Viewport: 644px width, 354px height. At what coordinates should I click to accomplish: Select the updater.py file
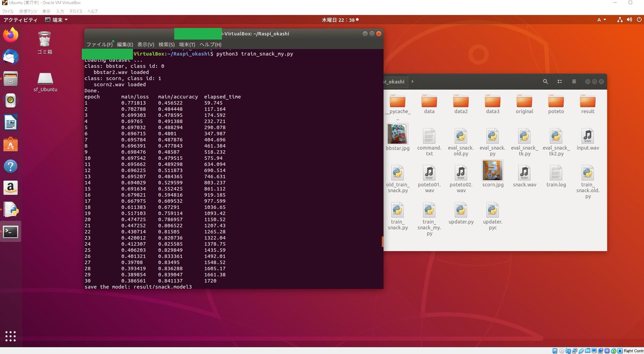pos(461,213)
